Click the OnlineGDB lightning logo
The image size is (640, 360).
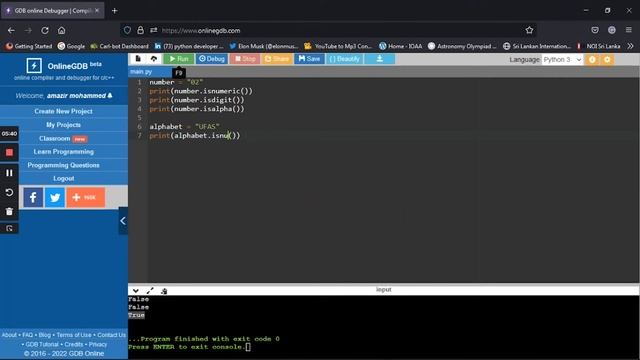pos(34,66)
